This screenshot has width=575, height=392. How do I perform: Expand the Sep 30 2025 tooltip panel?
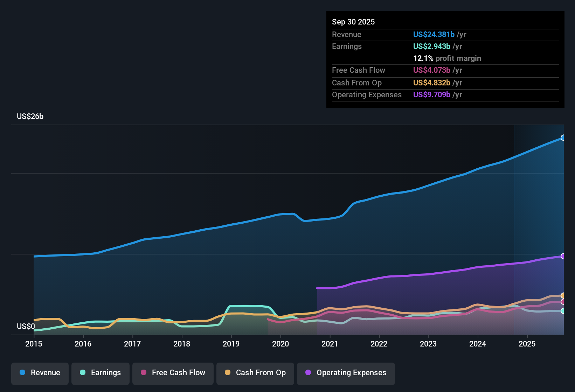(353, 22)
